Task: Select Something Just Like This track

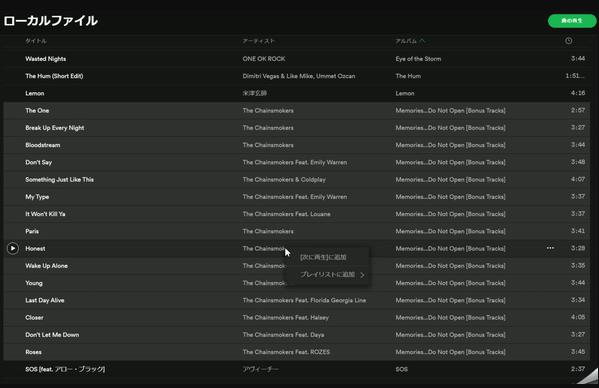Action: [x=60, y=179]
